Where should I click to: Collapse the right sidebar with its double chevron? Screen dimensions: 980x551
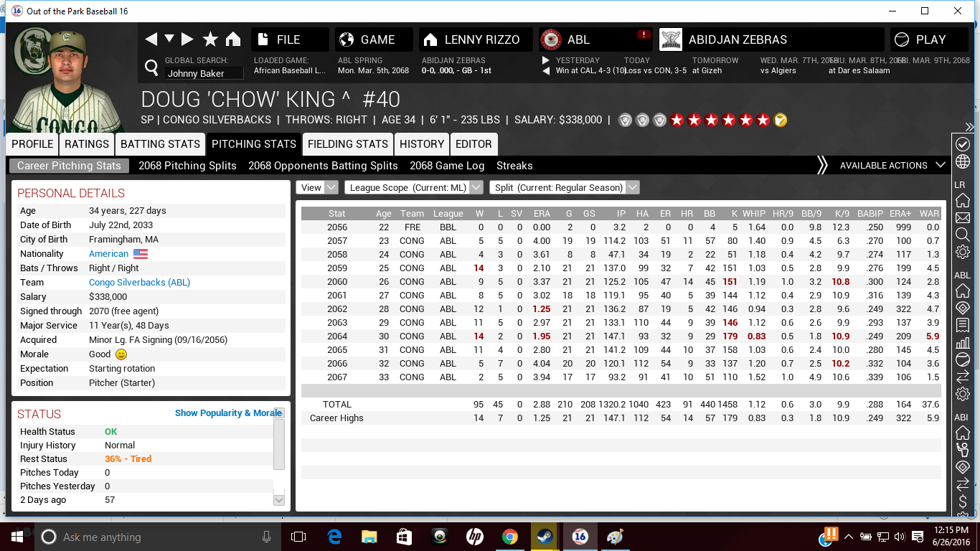click(x=969, y=127)
